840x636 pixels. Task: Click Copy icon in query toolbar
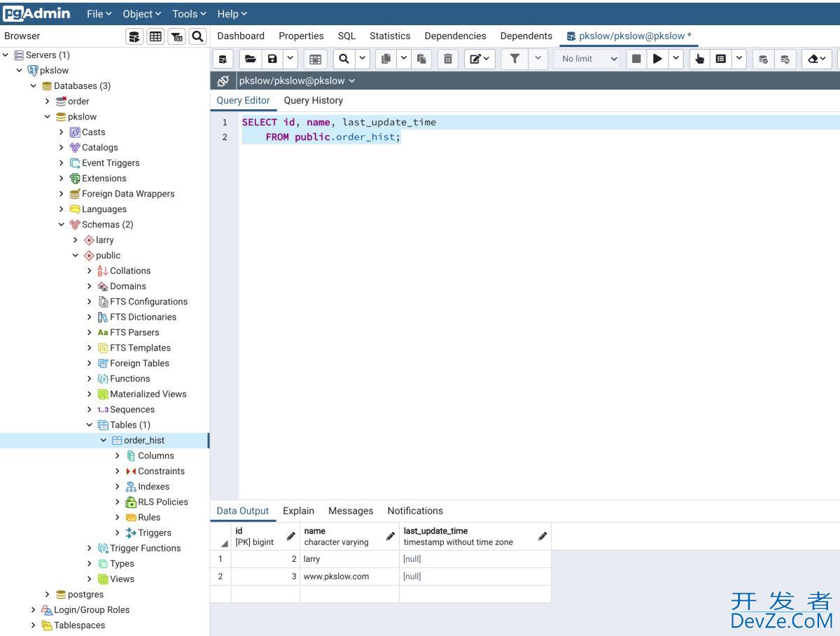pyautogui.click(x=386, y=59)
